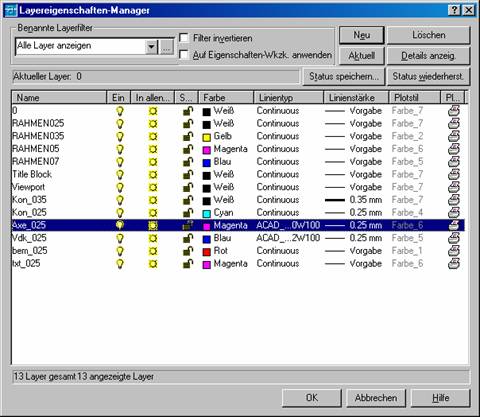The image size is (480, 417).
Task: Turn off light bulb for Vdk_025
Action: [x=119, y=238]
